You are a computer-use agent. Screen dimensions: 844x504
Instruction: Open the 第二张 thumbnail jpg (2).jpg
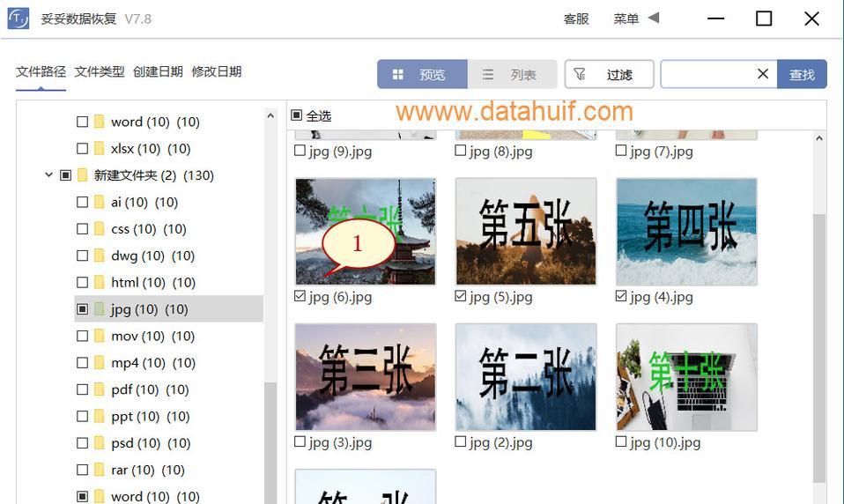526,377
